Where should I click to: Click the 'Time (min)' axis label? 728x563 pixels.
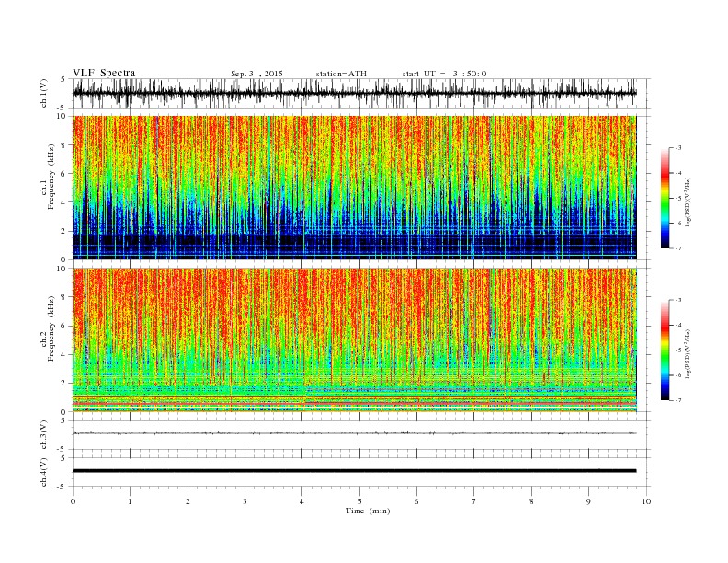coord(368,511)
